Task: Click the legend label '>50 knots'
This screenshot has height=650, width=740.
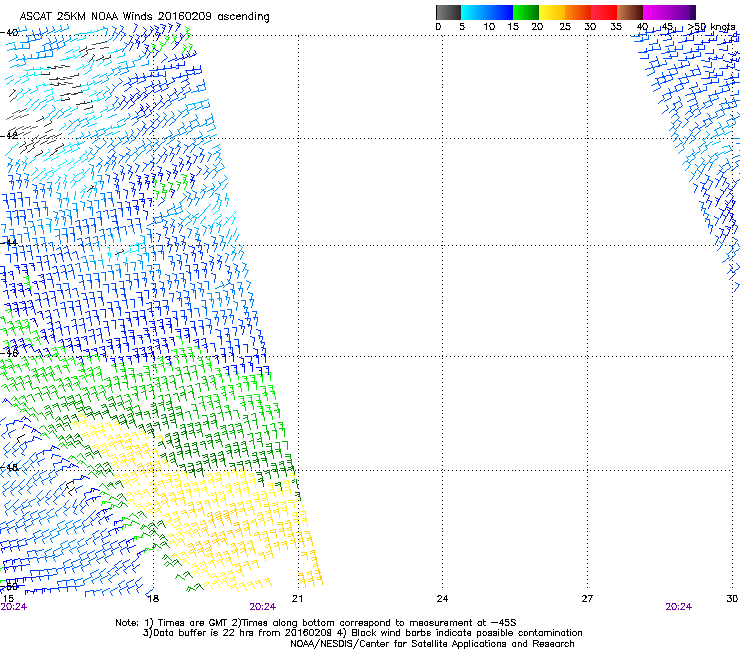Action: tap(712, 27)
